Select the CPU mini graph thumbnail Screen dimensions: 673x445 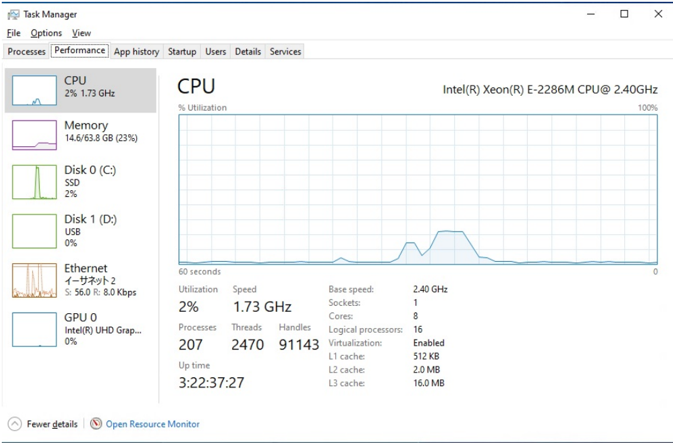coord(34,90)
